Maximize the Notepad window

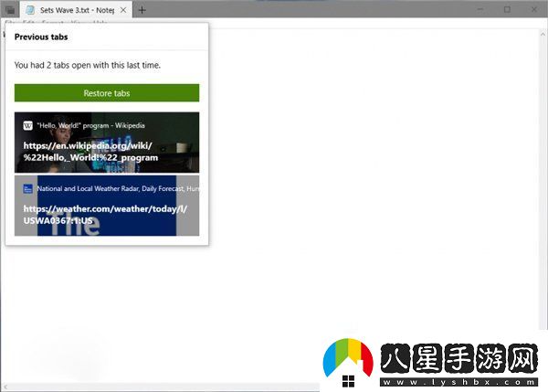pos(507,9)
